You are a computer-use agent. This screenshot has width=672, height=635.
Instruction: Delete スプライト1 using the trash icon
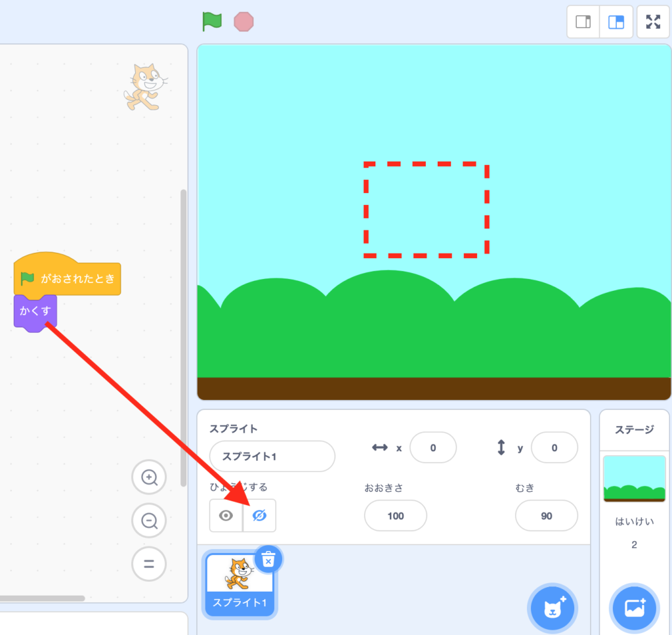pyautogui.click(x=268, y=559)
